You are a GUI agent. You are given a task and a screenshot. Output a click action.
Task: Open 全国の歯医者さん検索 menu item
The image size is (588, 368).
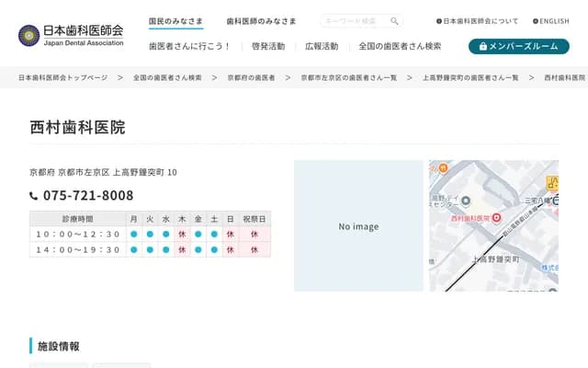click(x=400, y=46)
